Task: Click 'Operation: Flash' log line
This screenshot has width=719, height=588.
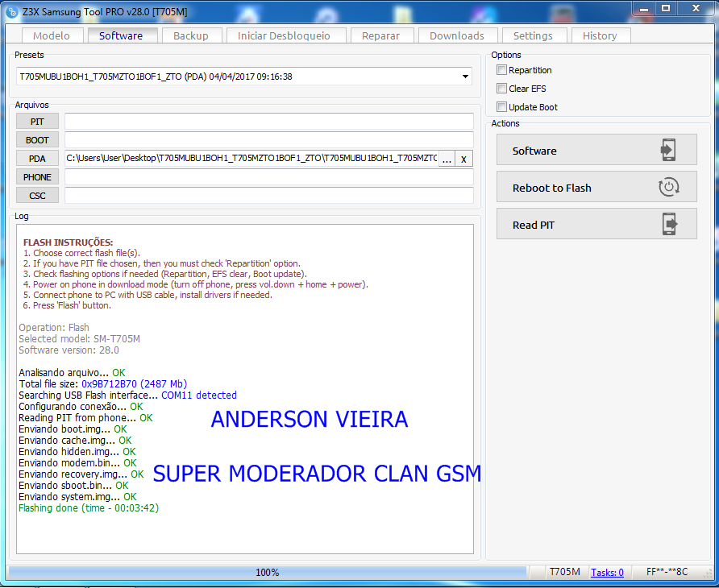Action: (54, 328)
